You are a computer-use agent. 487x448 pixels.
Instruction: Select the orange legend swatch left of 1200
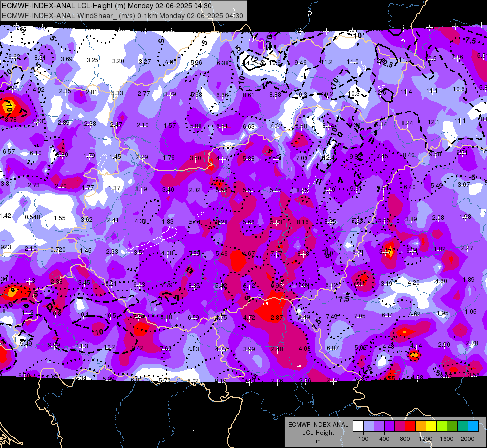421,426
